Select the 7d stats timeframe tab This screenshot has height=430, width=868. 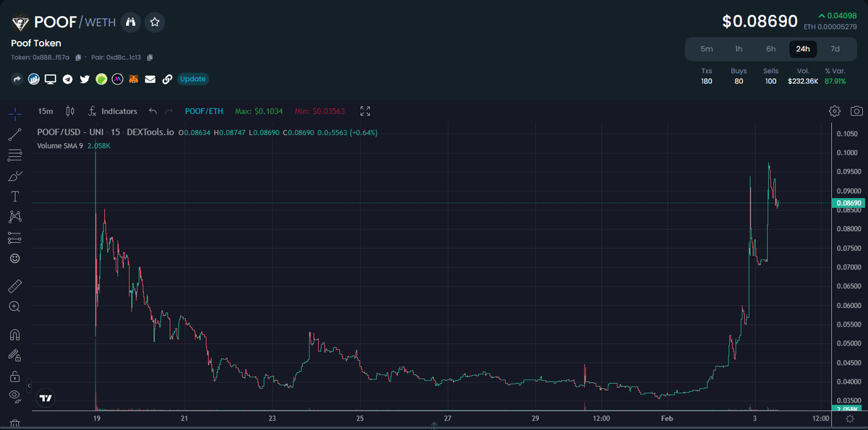[835, 49]
